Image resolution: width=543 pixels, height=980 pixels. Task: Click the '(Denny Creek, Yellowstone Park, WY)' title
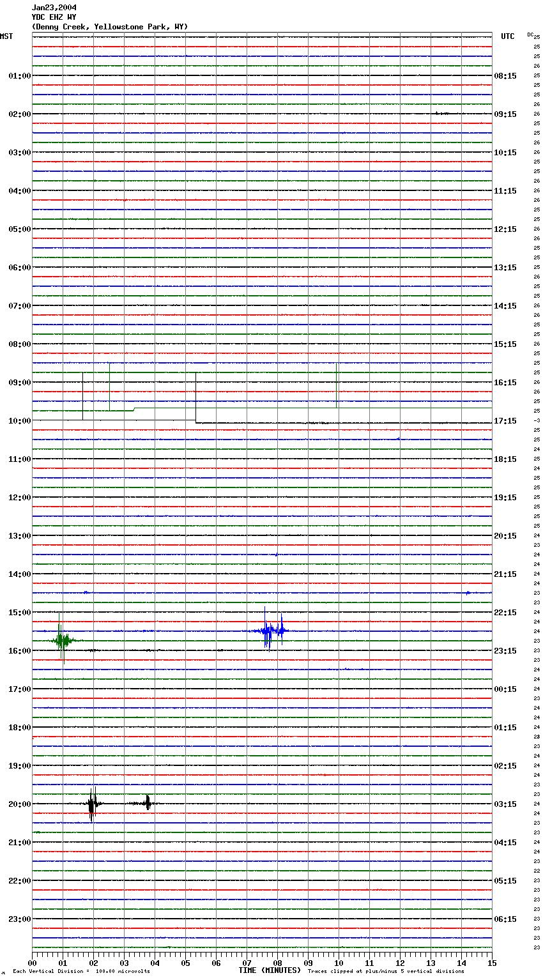[110, 27]
